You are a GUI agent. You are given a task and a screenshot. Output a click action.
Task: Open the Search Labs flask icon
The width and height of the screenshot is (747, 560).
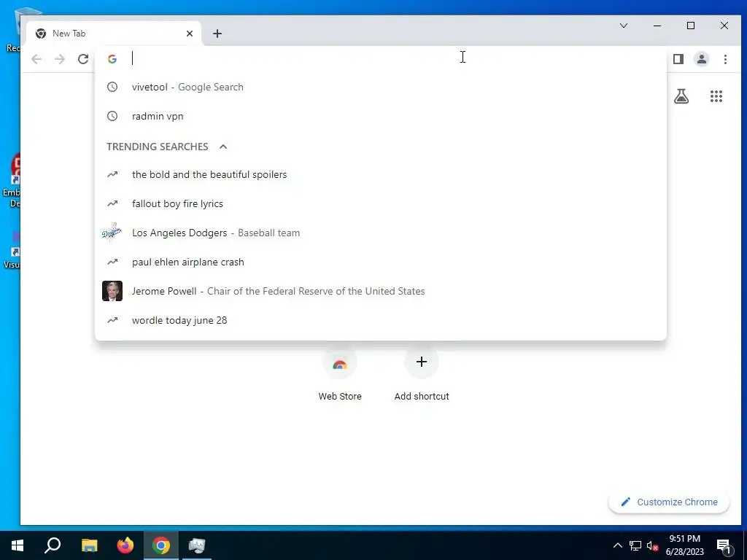pos(681,97)
